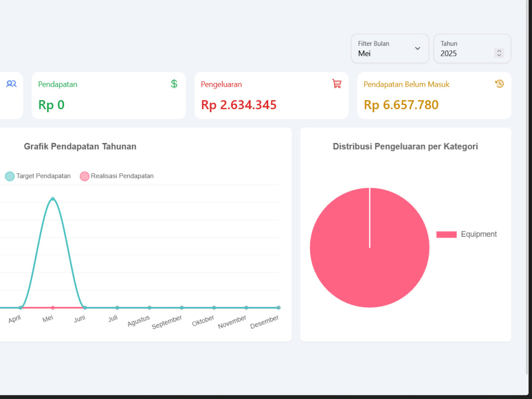Click the Filter Bulan chevron arrow
Image resolution: width=532 pixels, height=399 pixels.
click(418, 48)
